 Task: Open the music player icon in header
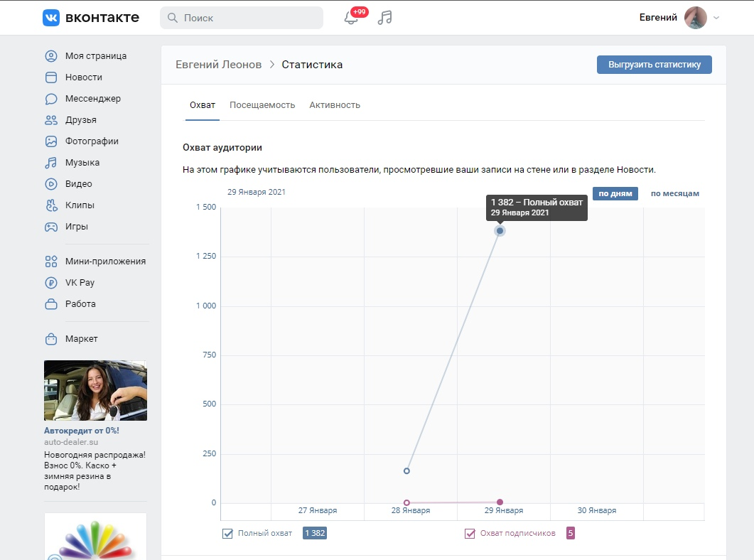coord(384,18)
